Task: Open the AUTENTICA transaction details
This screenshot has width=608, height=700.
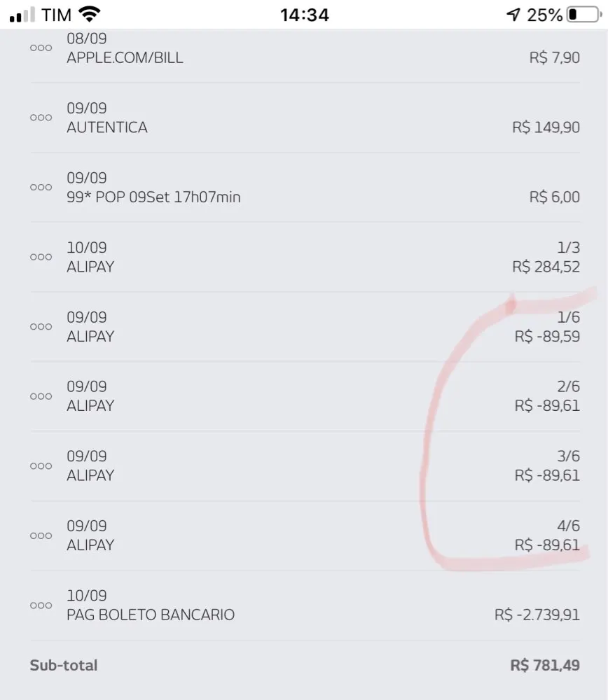Action: click(107, 127)
